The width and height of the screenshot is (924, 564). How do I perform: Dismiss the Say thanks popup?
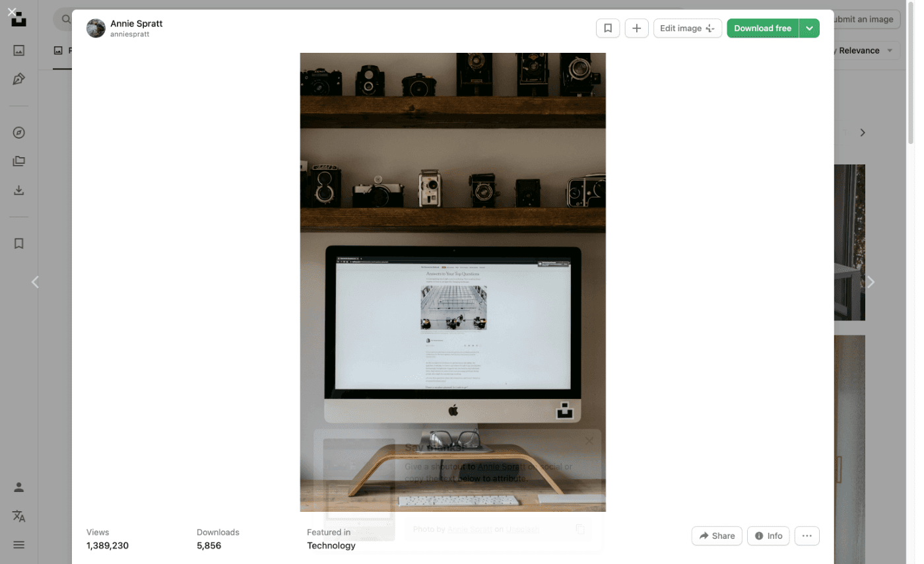pyautogui.click(x=589, y=441)
